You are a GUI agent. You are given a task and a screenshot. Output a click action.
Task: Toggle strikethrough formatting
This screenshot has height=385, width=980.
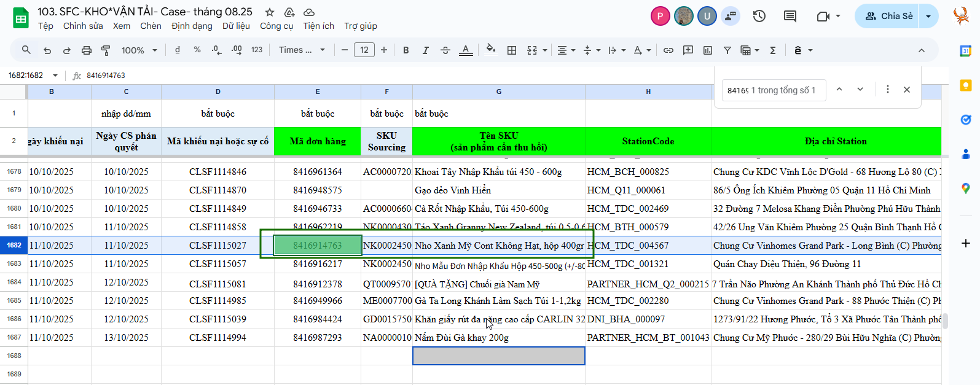click(x=445, y=50)
